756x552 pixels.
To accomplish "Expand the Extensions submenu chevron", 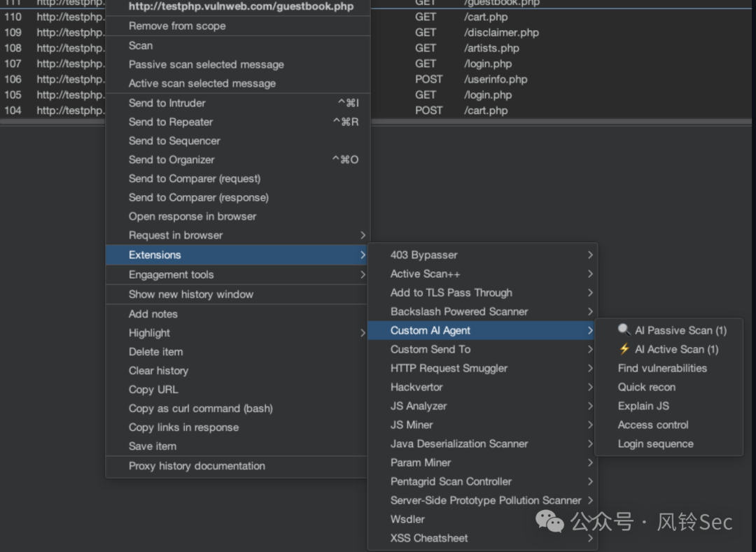I will (x=363, y=255).
